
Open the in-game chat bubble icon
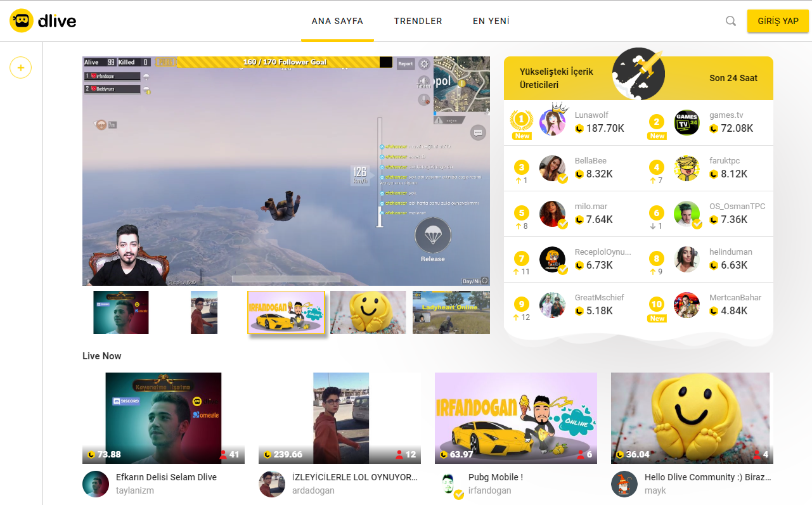click(478, 132)
